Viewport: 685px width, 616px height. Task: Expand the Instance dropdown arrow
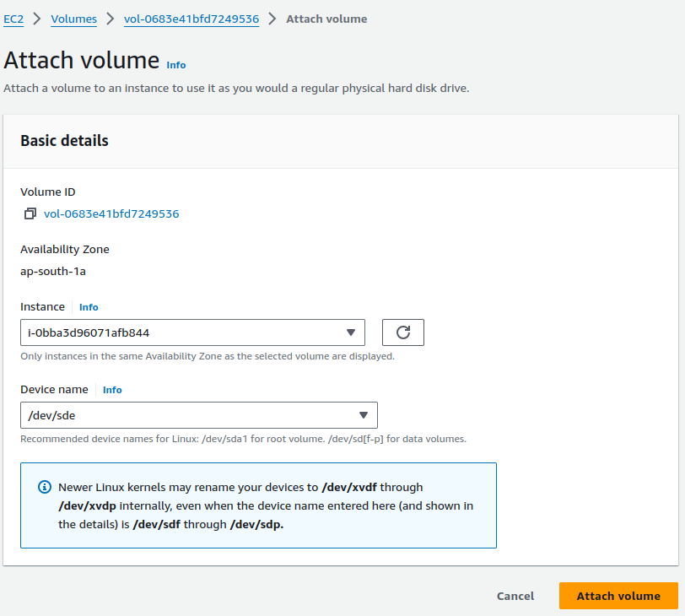(x=351, y=332)
